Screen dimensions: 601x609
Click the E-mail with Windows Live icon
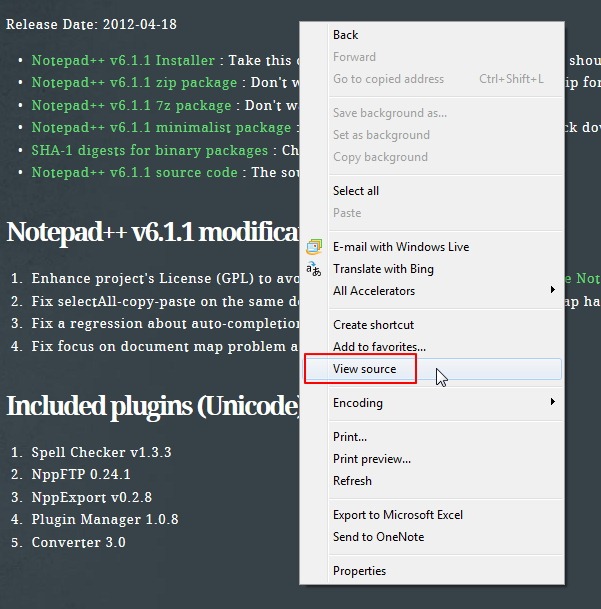[314, 247]
